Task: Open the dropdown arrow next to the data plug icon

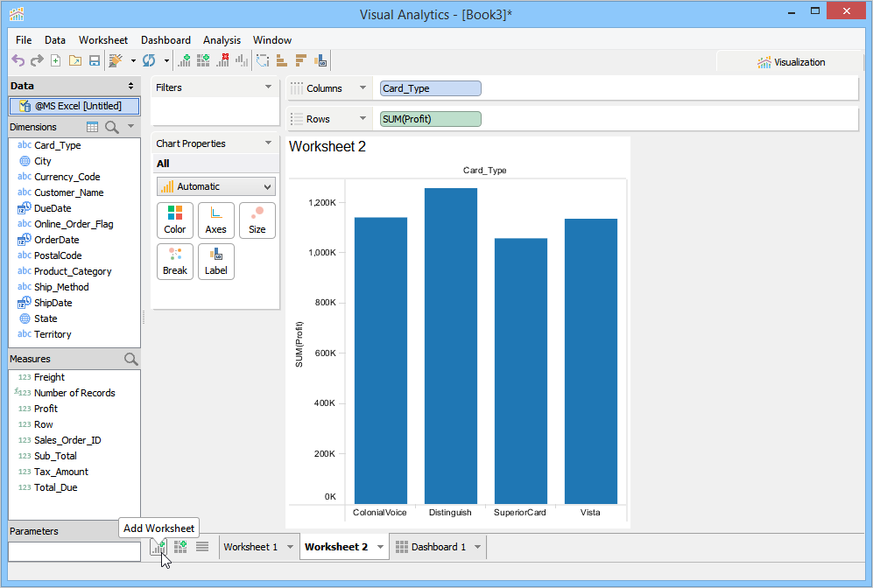Action: click(133, 60)
